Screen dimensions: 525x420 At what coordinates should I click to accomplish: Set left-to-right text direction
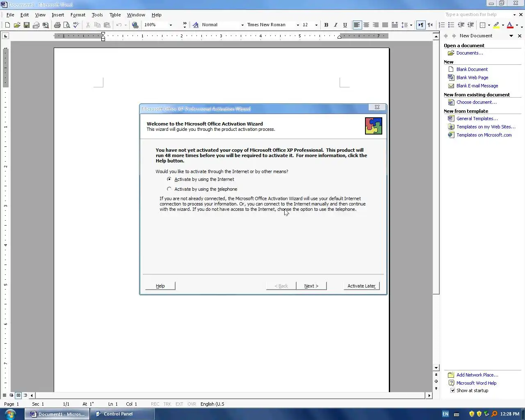coord(421,25)
